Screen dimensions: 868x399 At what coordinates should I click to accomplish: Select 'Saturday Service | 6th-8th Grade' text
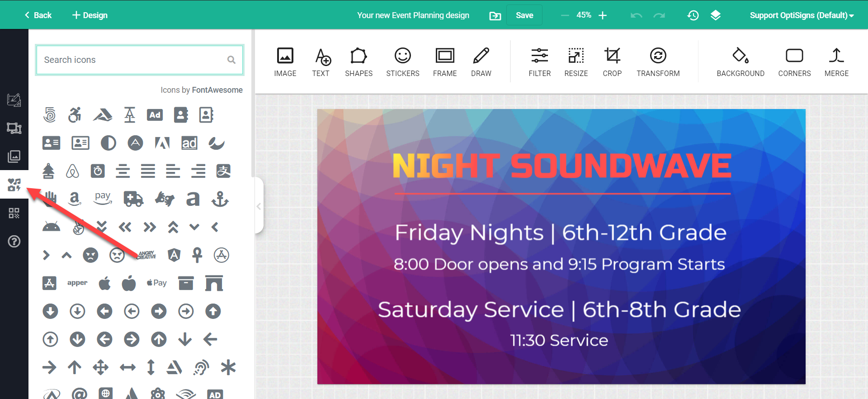coord(559,310)
